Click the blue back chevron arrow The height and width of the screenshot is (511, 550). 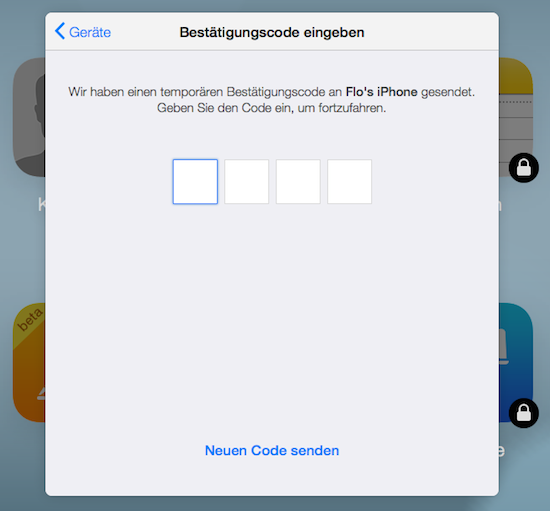[60, 31]
